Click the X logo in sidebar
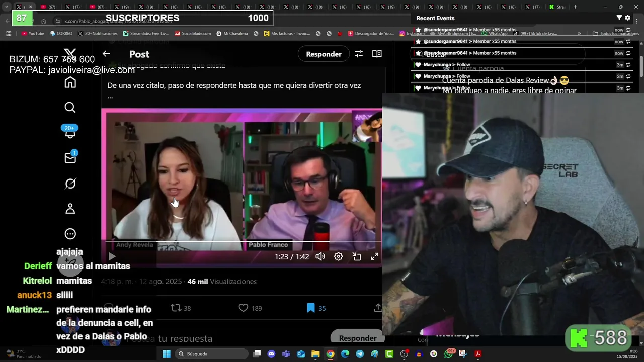Screen dimensions: 644x362 pyautogui.click(x=70, y=53)
